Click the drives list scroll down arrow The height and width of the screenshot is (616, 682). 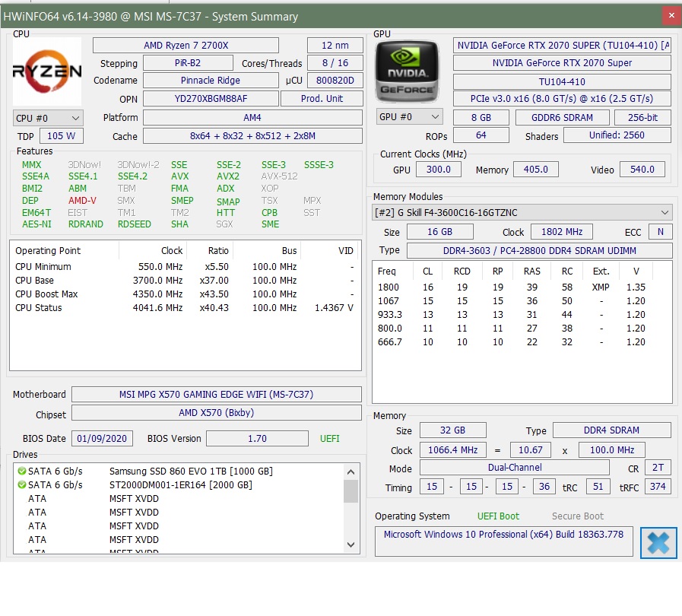coord(351,545)
